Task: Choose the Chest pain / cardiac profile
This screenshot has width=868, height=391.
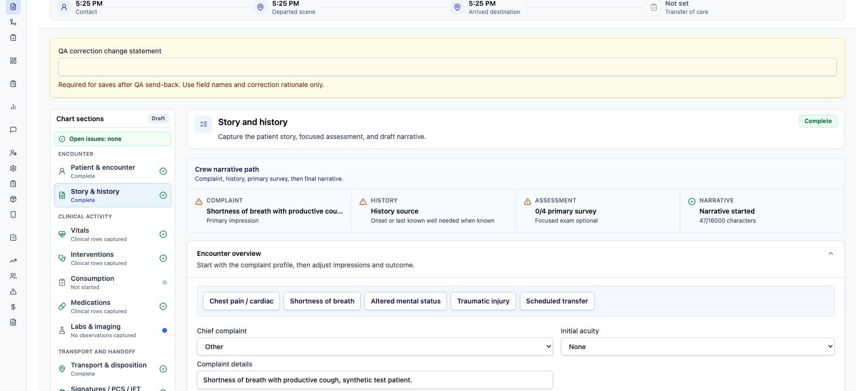Action: [x=241, y=301]
